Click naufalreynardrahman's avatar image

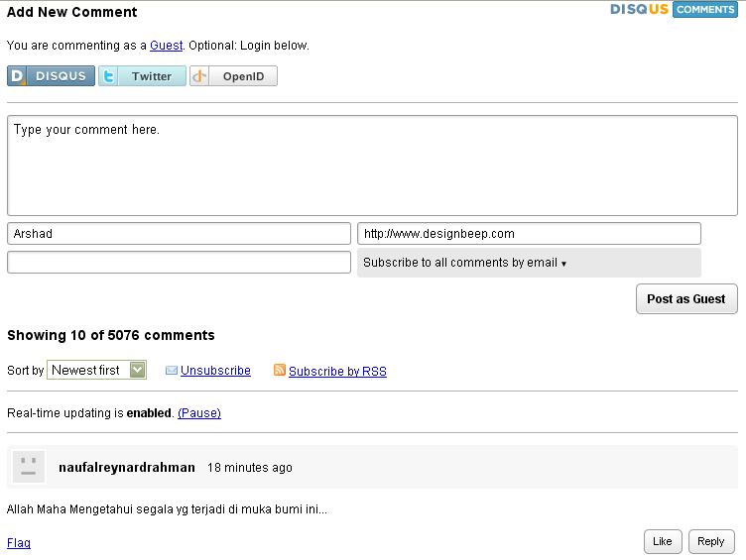click(x=29, y=467)
